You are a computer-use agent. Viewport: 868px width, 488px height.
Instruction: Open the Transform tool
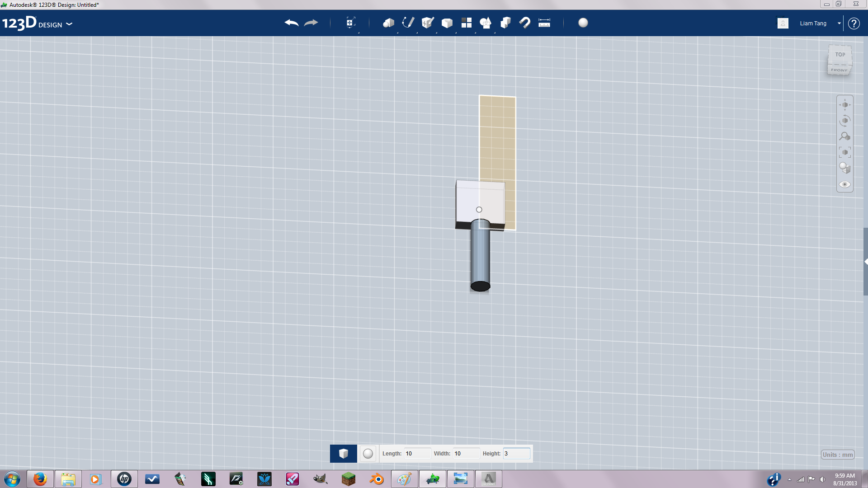click(350, 23)
